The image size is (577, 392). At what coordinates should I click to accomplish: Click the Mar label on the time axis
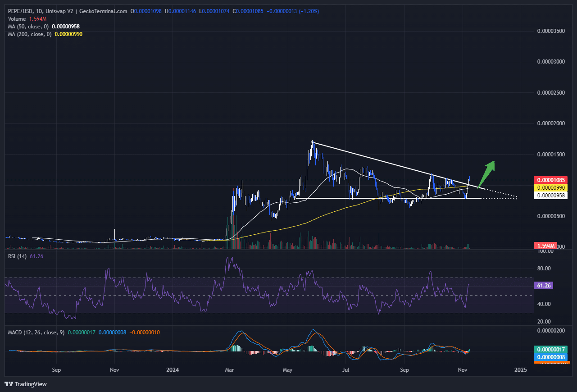pos(230,370)
